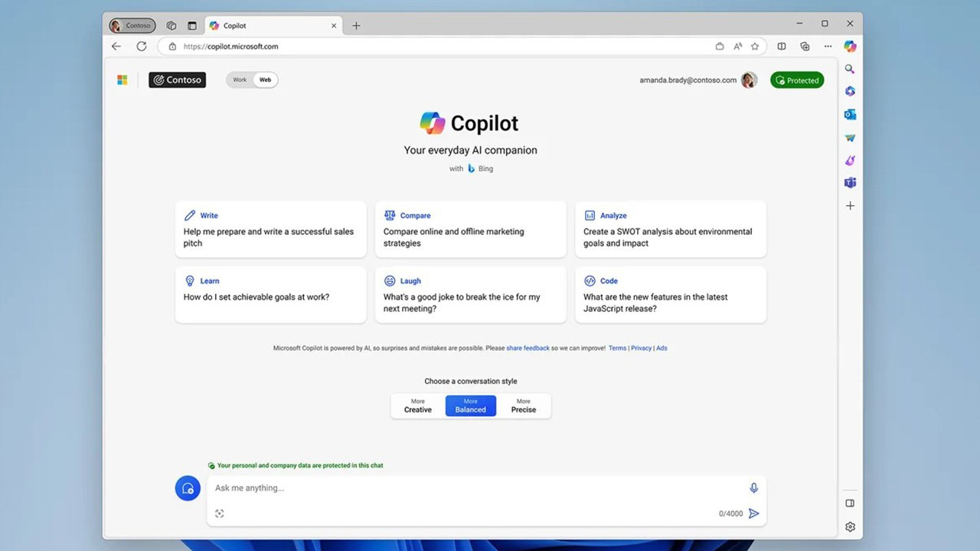Click the amanda.brady account avatar
The height and width of the screenshot is (551, 980).
750,80
